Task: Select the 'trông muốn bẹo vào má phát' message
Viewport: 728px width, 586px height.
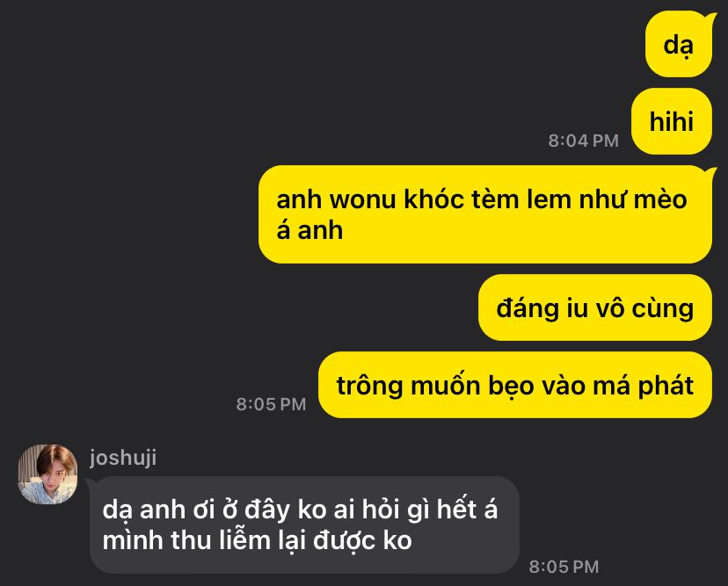Action: coord(515,385)
